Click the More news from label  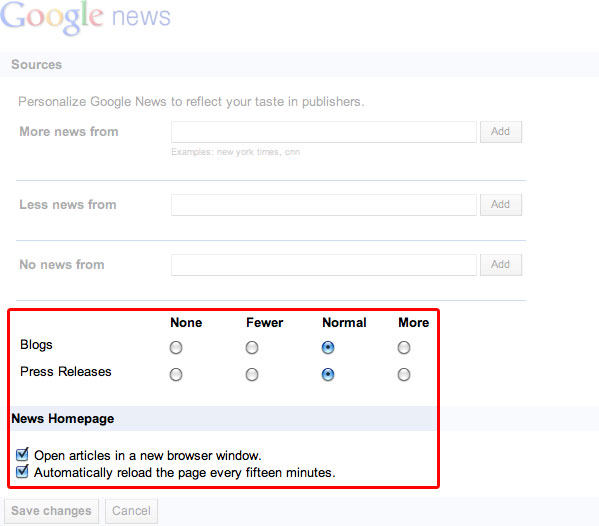coord(69,132)
